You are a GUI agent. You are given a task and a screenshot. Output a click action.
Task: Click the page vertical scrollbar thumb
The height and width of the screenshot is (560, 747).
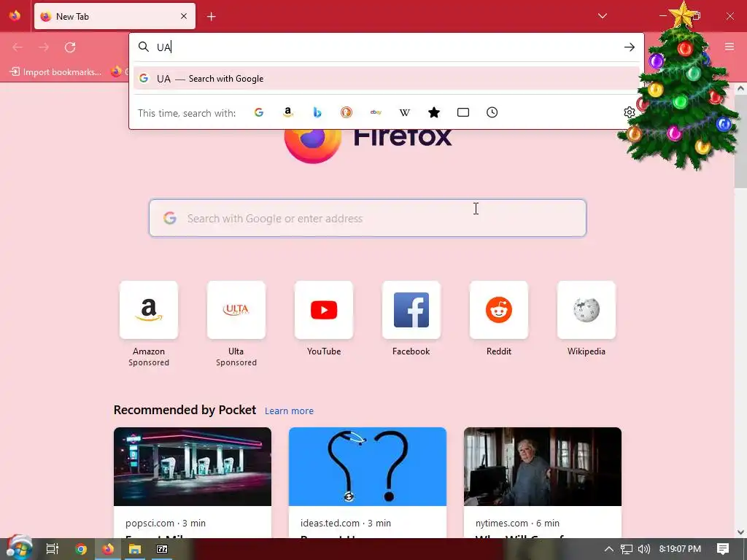point(740,141)
